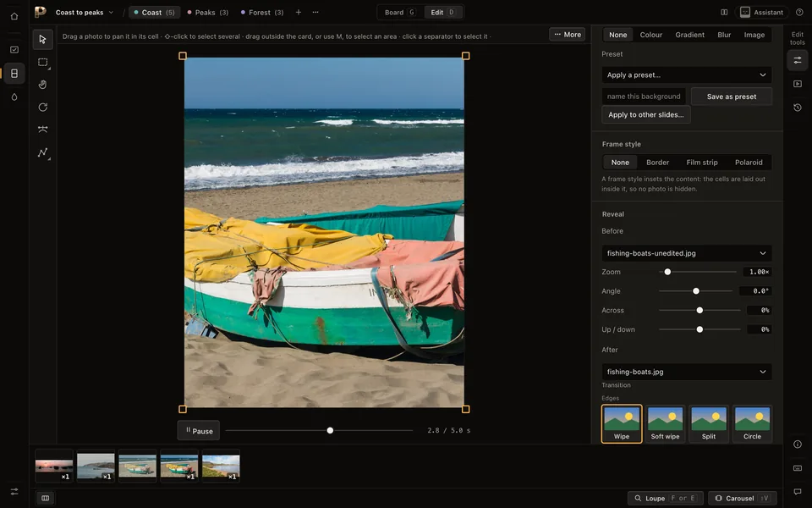Choose the Circle transition
Viewport: 812px width, 508px height.
pyautogui.click(x=752, y=424)
